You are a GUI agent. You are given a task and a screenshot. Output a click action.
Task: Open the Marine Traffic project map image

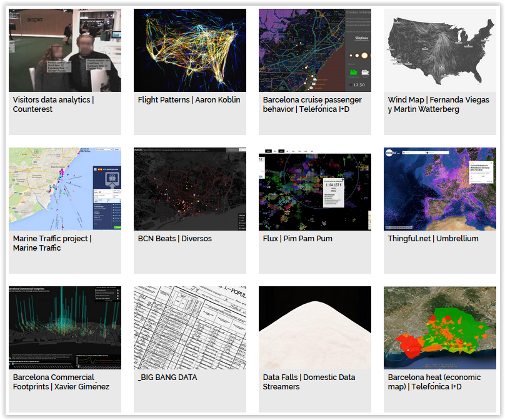[x=64, y=189]
